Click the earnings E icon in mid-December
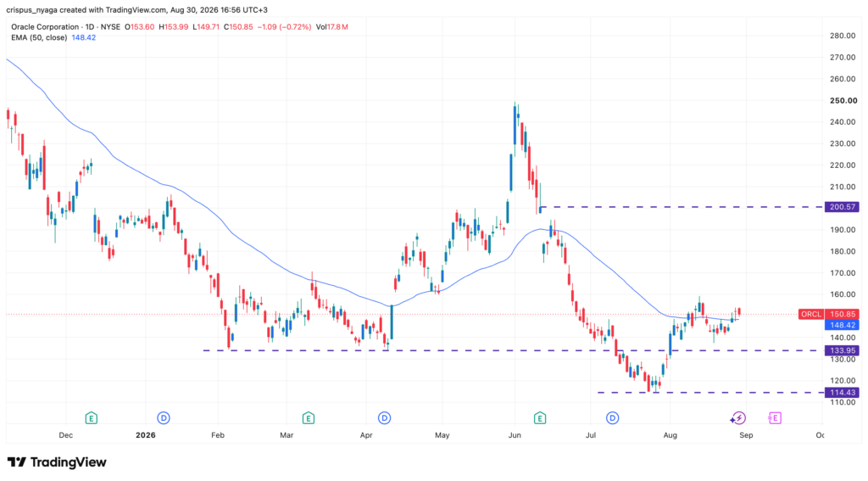This screenshot has width=868, height=481. (92, 418)
